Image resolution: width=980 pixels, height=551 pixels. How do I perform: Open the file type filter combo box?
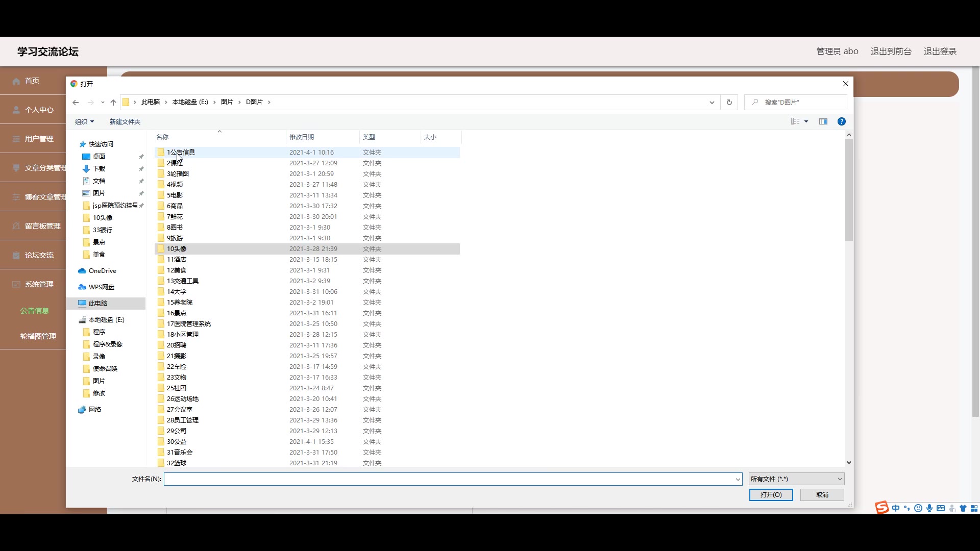coord(796,479)
